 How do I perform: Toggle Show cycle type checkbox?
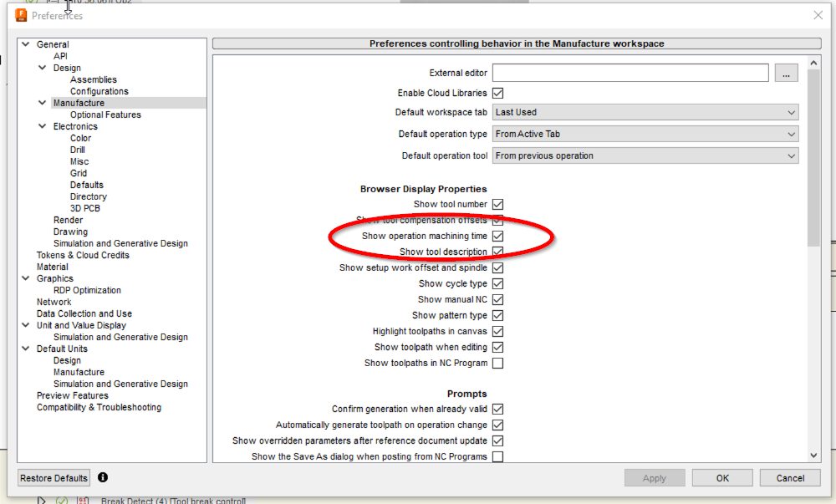point(498,283)
